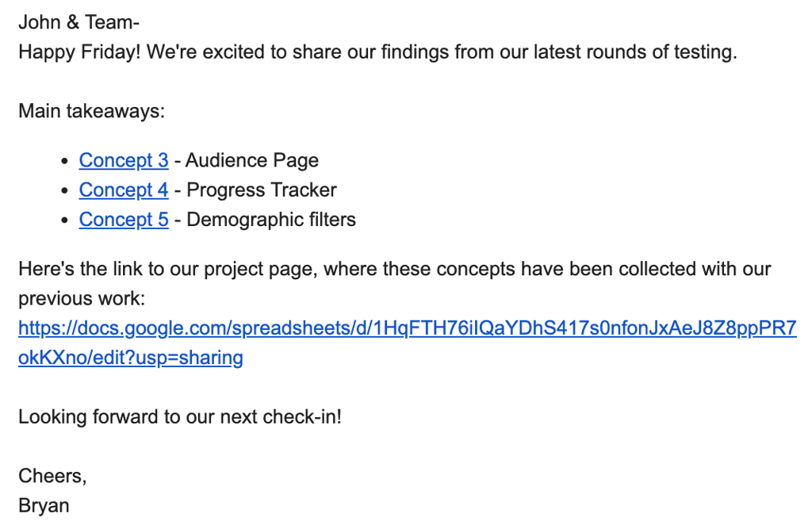812x525 pixels.
Task: Click the 'Main takeaways:' line
Action: (x=92, y=111)
